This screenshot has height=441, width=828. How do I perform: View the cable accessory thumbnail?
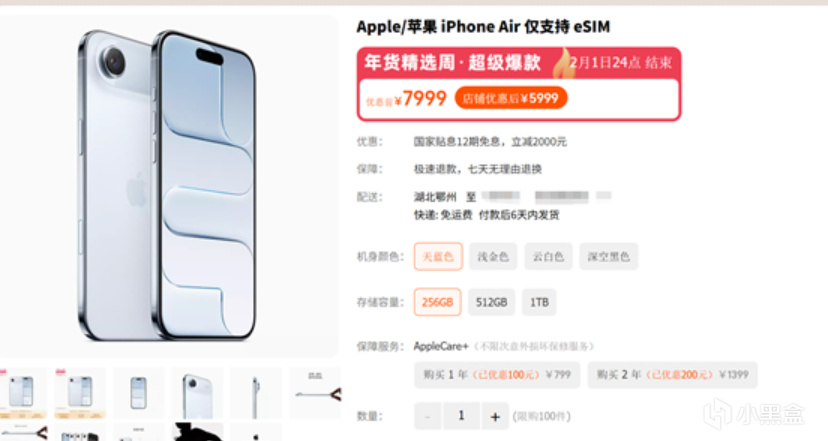[315, 393]
